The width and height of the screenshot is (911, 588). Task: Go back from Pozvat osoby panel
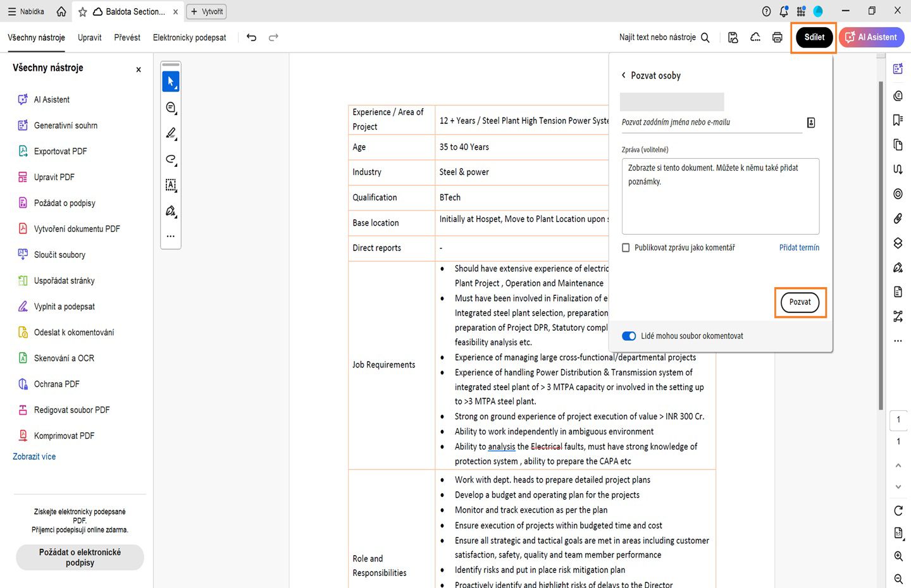point(624,75)
